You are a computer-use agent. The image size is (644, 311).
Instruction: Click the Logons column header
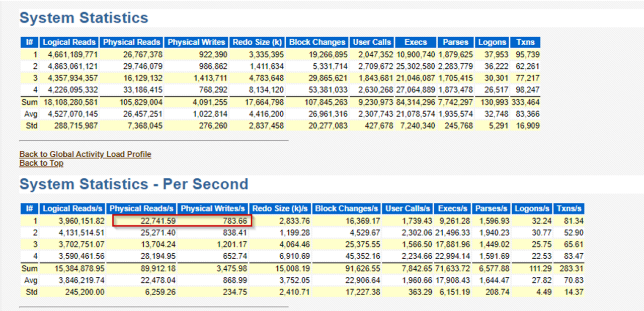click(x=492, y=42)
